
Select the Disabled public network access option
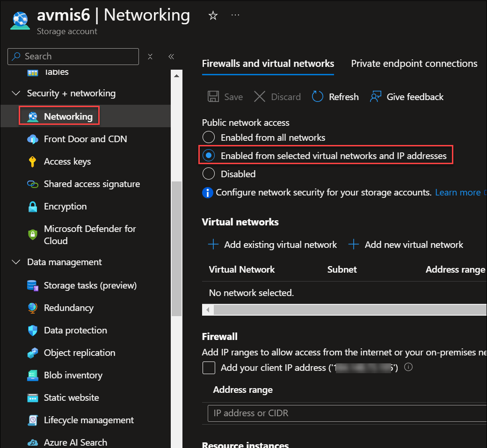click(x=209, y=174)
